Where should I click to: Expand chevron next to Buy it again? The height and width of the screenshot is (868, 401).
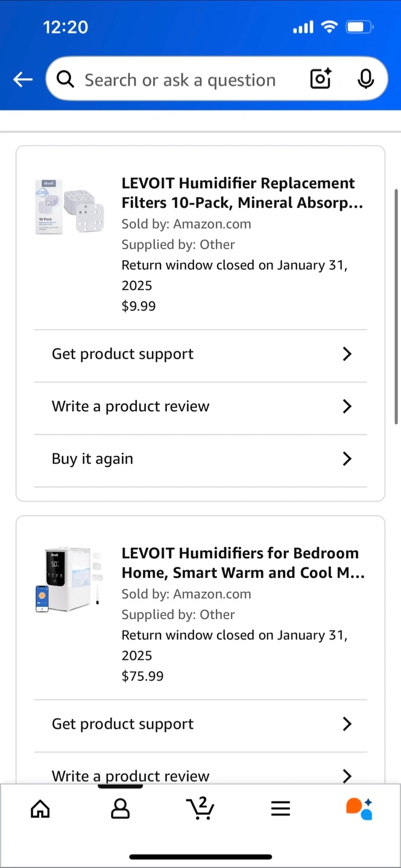pyautogui.click(x=347, y=459)
